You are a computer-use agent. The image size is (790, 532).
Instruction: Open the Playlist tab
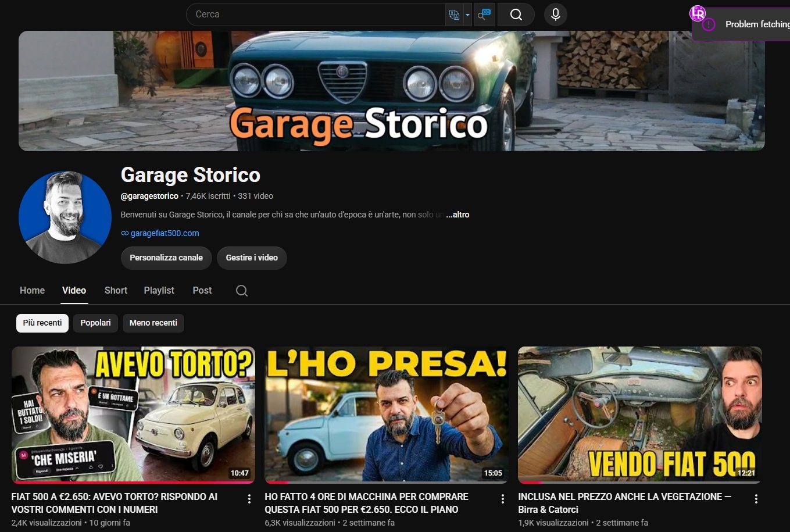[x=159, y=290]
